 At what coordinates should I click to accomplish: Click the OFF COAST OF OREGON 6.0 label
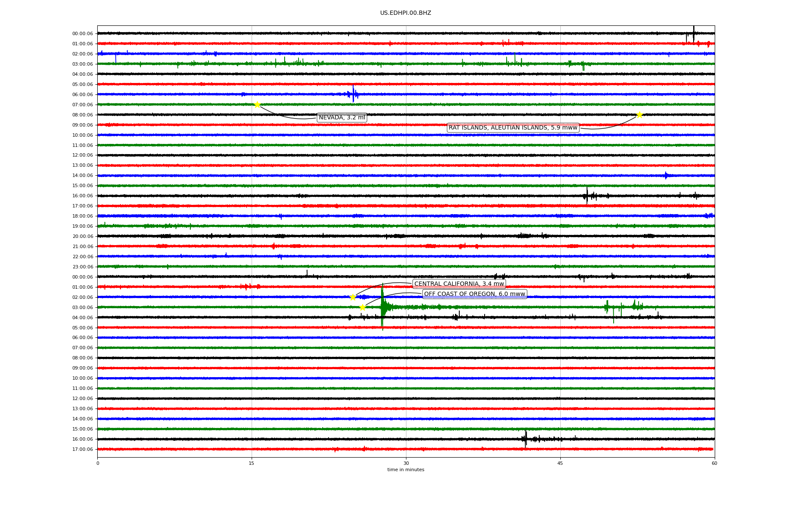click(x=475, y=294)
